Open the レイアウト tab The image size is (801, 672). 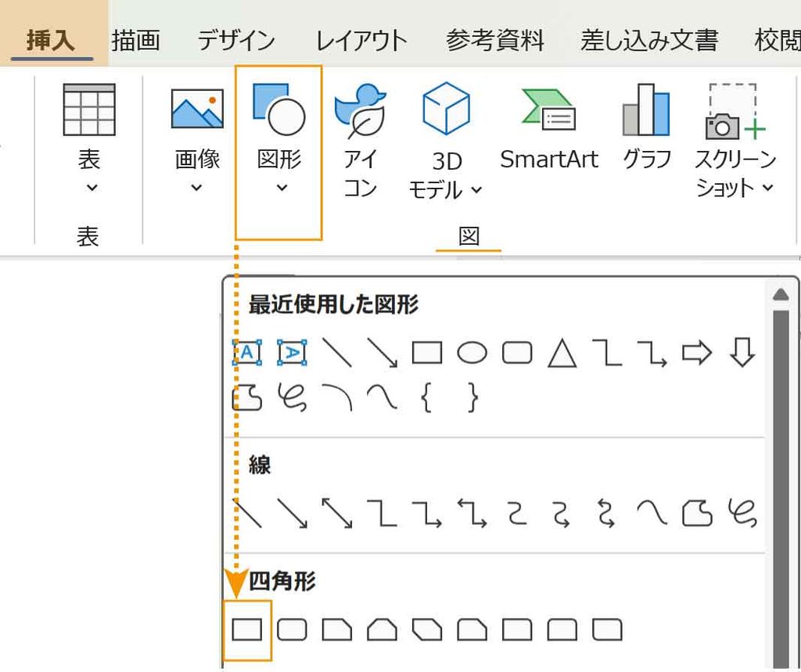361,41
